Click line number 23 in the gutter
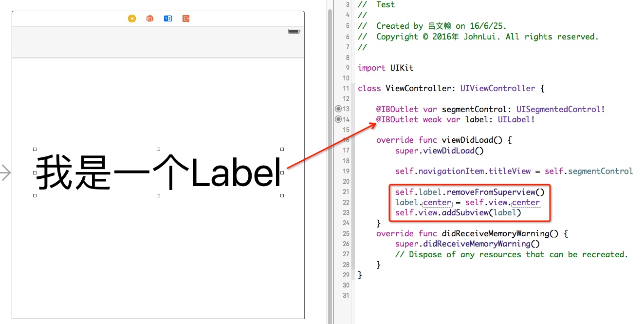 click(x=346, y=212)
